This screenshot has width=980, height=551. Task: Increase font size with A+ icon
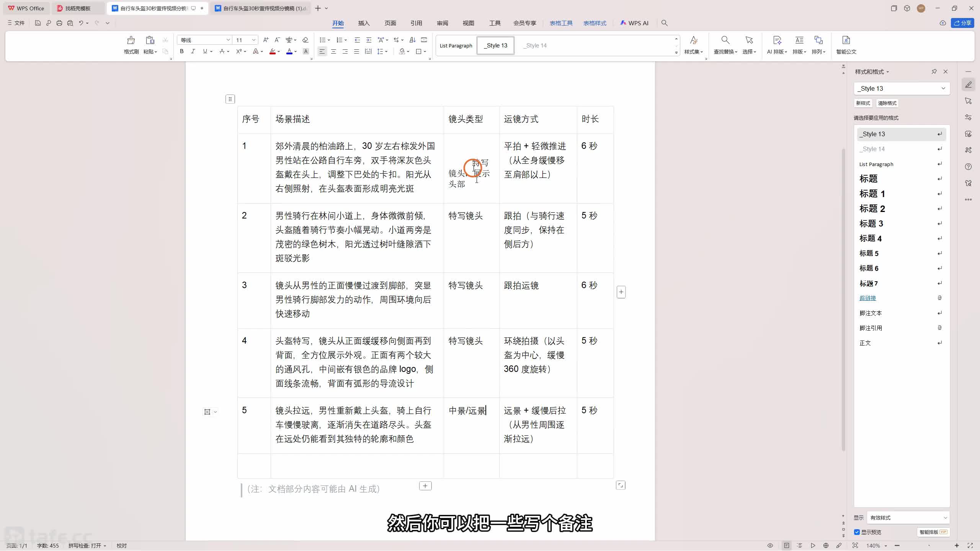[266, 40]
